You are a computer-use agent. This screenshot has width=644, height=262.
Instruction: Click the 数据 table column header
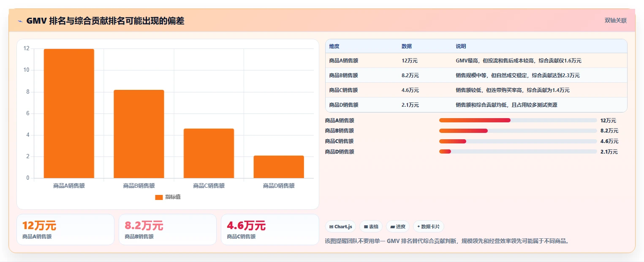pyautogui.click(x=407, y=46)
